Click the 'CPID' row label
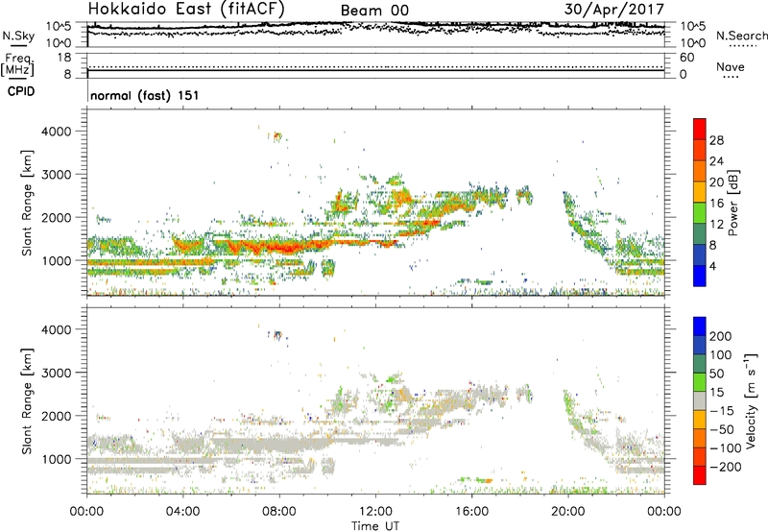The image size is (768, 532). pos(21,91)
